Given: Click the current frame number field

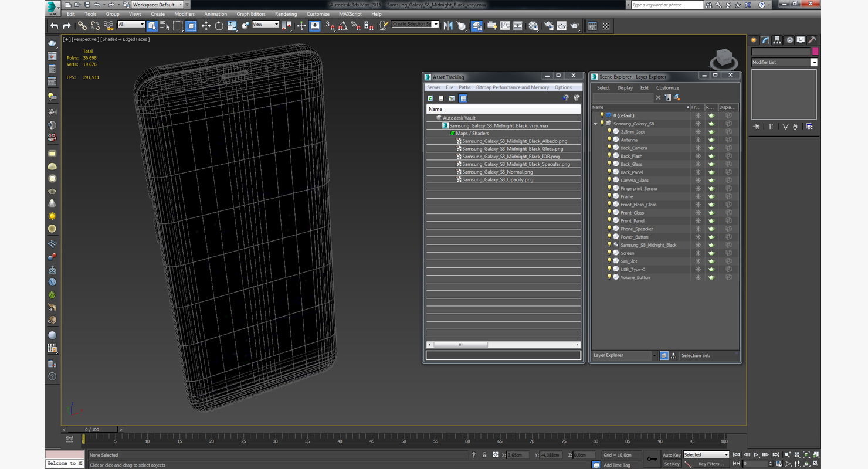Looking at the screenshot, I should point(755,464).
